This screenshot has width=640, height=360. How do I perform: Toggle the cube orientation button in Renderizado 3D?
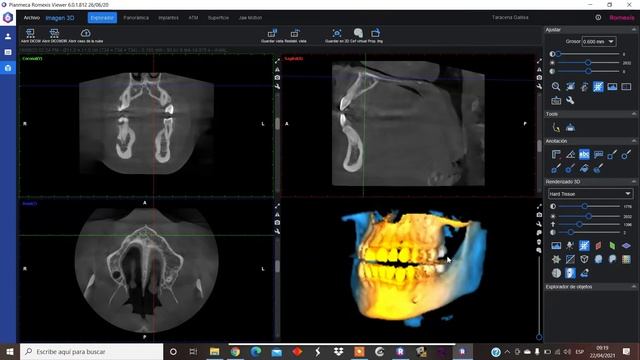[584, 259]
